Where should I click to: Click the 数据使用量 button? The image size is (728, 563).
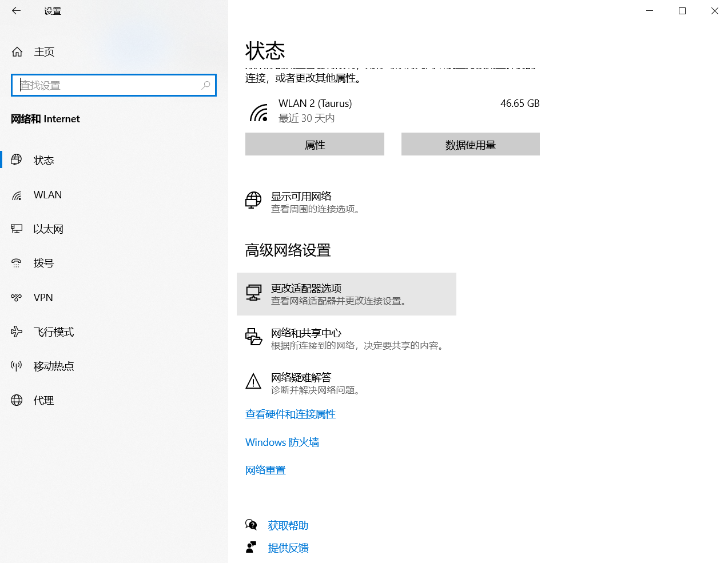470,145
